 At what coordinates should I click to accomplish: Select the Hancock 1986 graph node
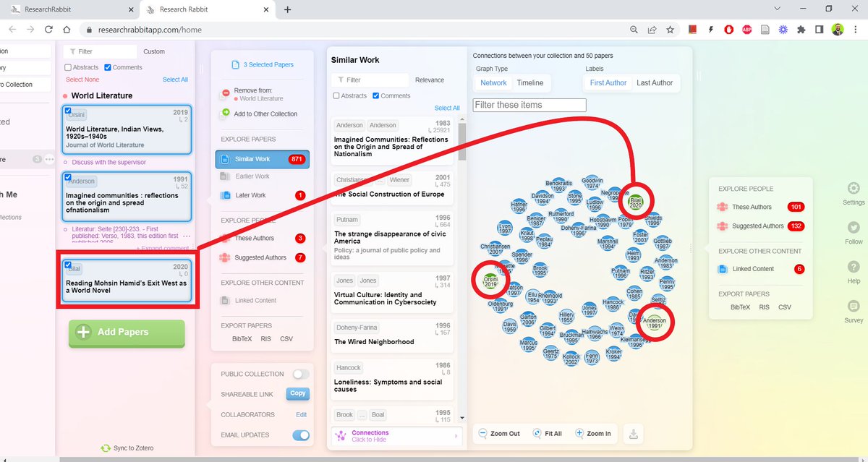pyautogui.click(x=613, y=304)
